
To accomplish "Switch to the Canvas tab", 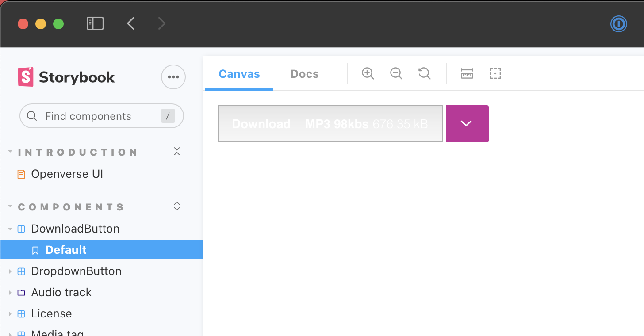I will (x=239, y=74).
